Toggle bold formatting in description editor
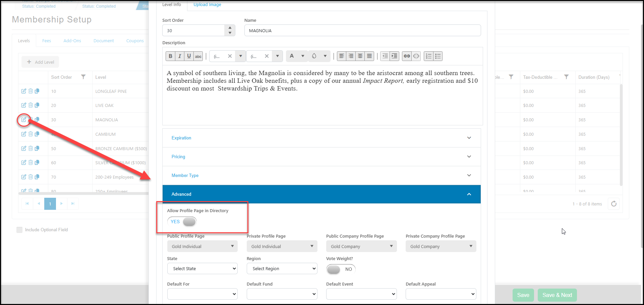Screen dimensions: 644x305 [x=170, y=56]
